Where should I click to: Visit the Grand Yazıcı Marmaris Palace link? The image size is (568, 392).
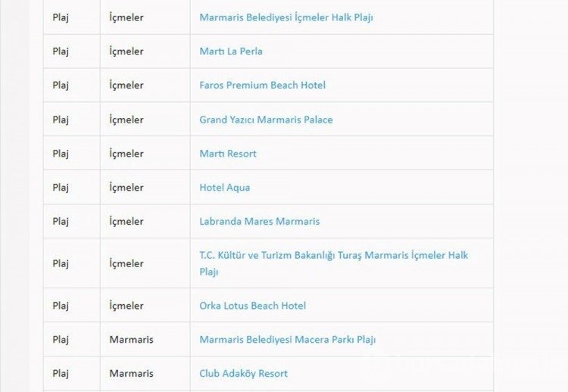[x=266, y=120]
